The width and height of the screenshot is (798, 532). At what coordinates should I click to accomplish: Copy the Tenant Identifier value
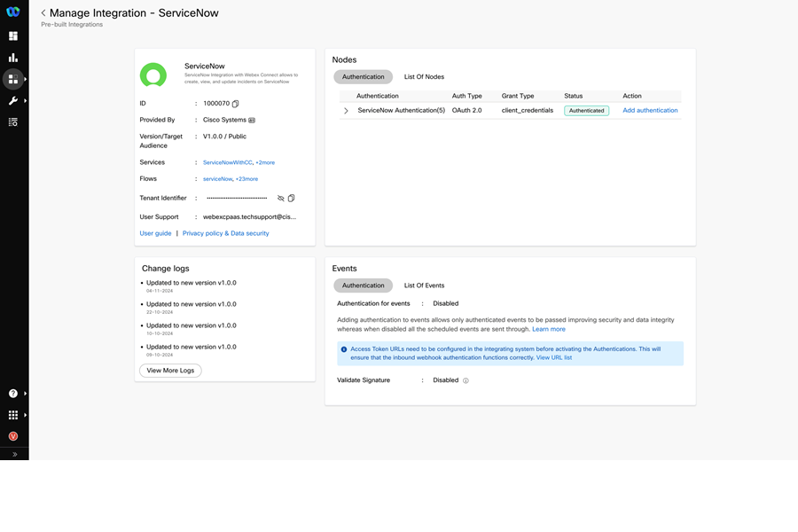[291, 198]
